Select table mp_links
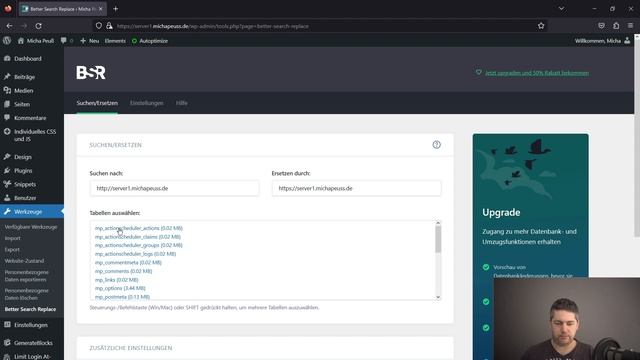 tap(116, 280)
